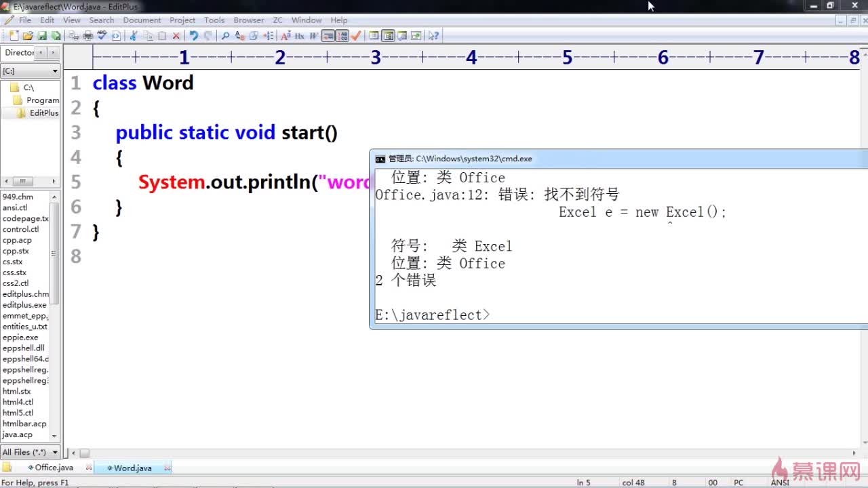The height and width of the screenshot is (488, 868).
Task: Save the current file via toolbar
Action: click(x=42, y=35)
